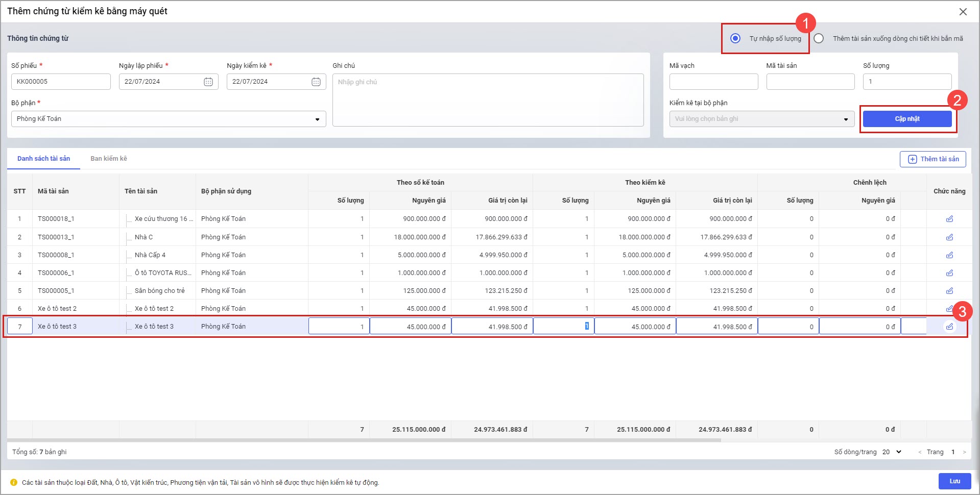Click edit icon for Nhà C row

949,237
